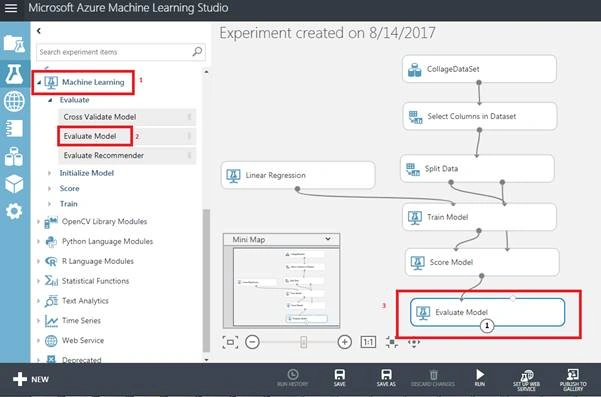Click the search magnifier icon
This screenshot has height=397, width=601.
[x=197, y=51]
